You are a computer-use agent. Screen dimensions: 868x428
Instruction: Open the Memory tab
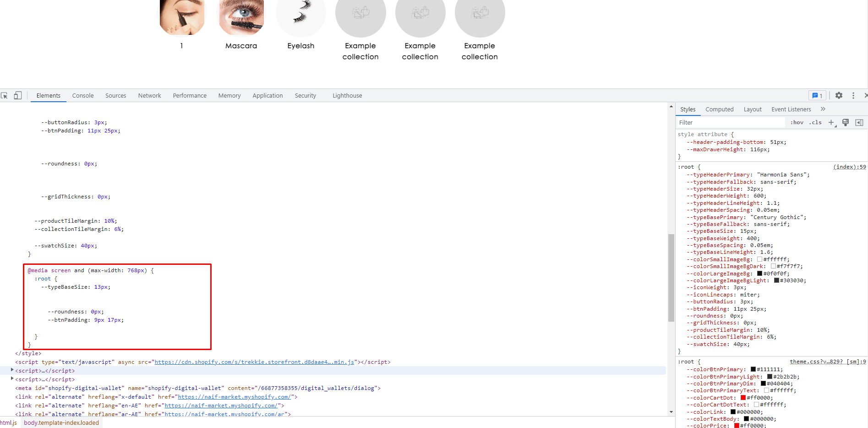click(x=229, y=95)
